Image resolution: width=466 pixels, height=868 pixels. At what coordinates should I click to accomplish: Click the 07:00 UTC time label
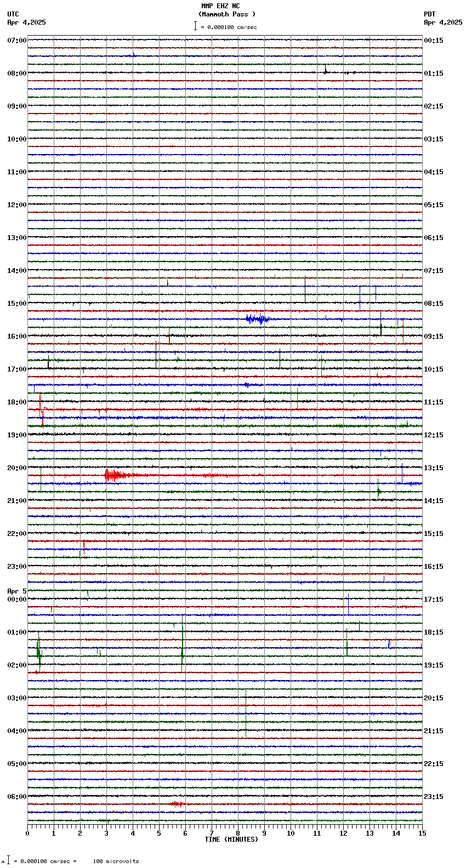16,41
